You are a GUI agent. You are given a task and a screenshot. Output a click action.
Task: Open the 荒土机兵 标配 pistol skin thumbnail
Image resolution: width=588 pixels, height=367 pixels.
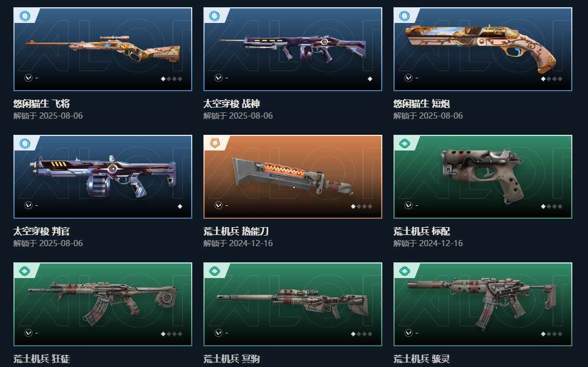point(482,177)
